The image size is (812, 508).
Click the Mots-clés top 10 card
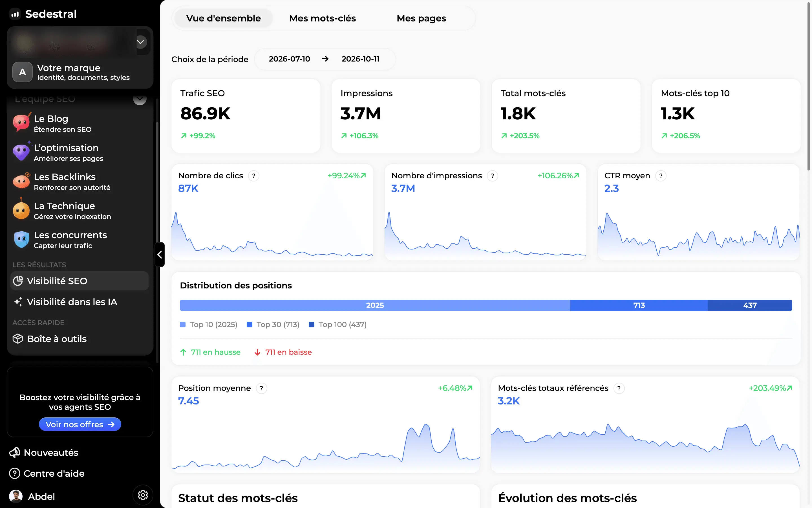coord(726,116)
